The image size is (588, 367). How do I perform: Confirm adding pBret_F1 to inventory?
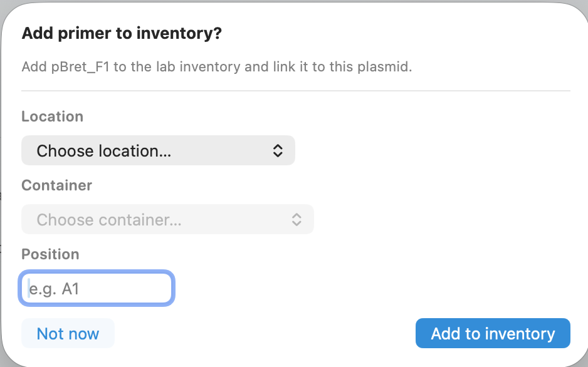[493, 333]
